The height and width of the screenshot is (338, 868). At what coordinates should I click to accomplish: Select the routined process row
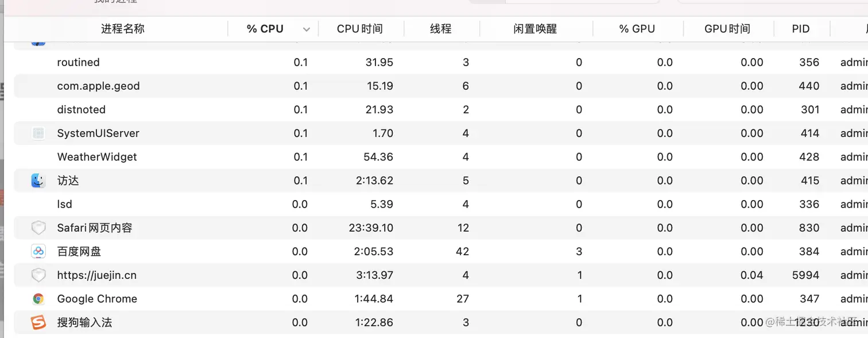click(x=78, y=62)
